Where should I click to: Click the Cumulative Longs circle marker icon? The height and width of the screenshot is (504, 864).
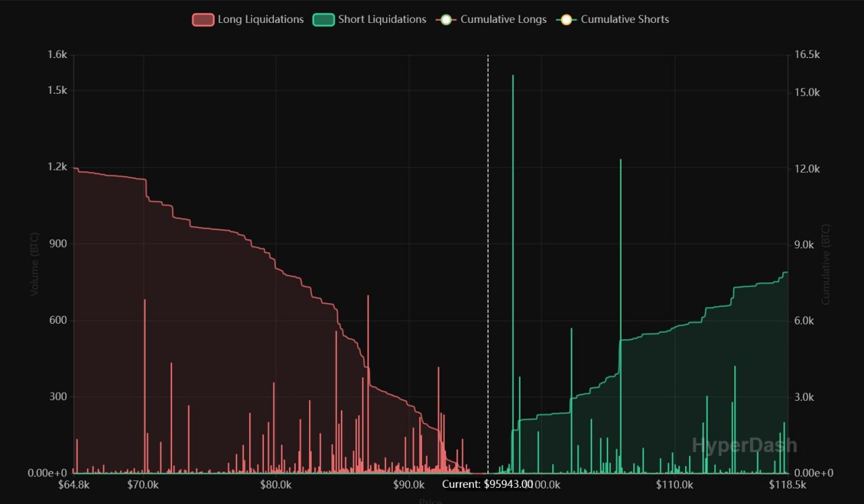pyautogui.click(x=445, y=20)
